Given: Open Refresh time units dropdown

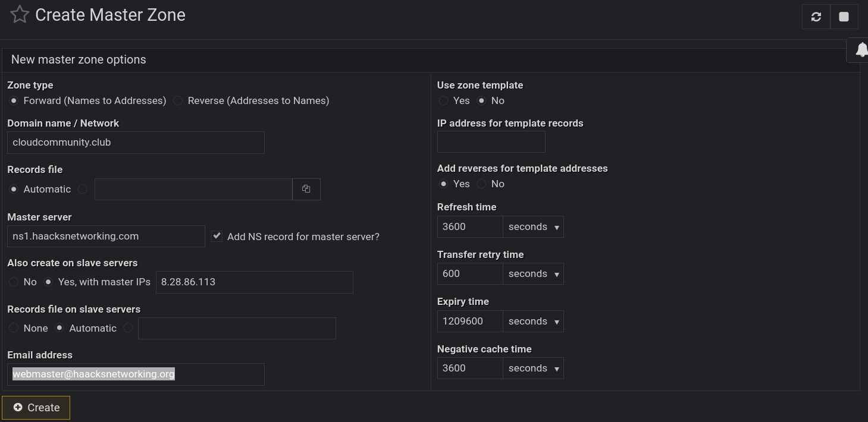Looking at the screenshot, I should [x=533, y=227].
